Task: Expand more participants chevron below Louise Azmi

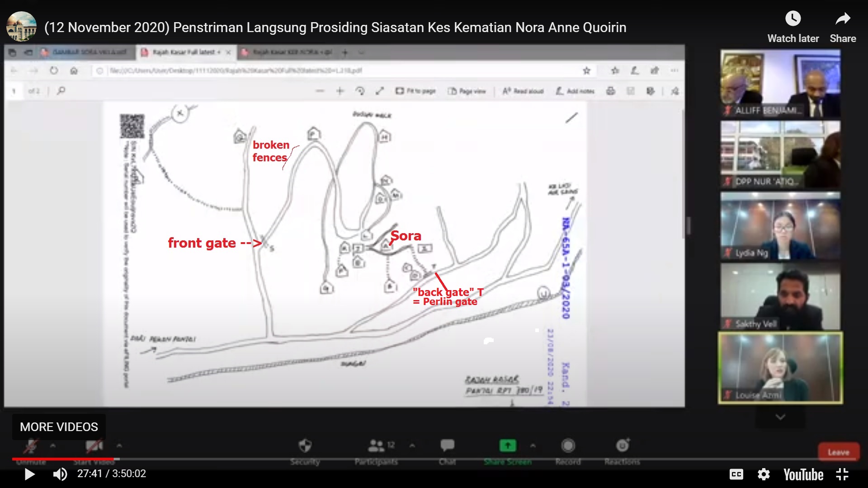Action: click(x=780, y=417)
